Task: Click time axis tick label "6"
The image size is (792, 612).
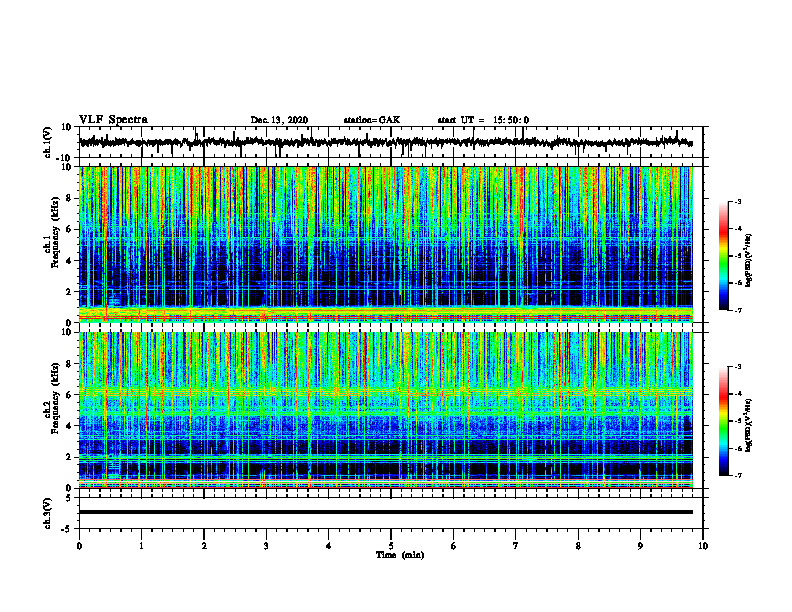Action: click(x=454, y=546)
